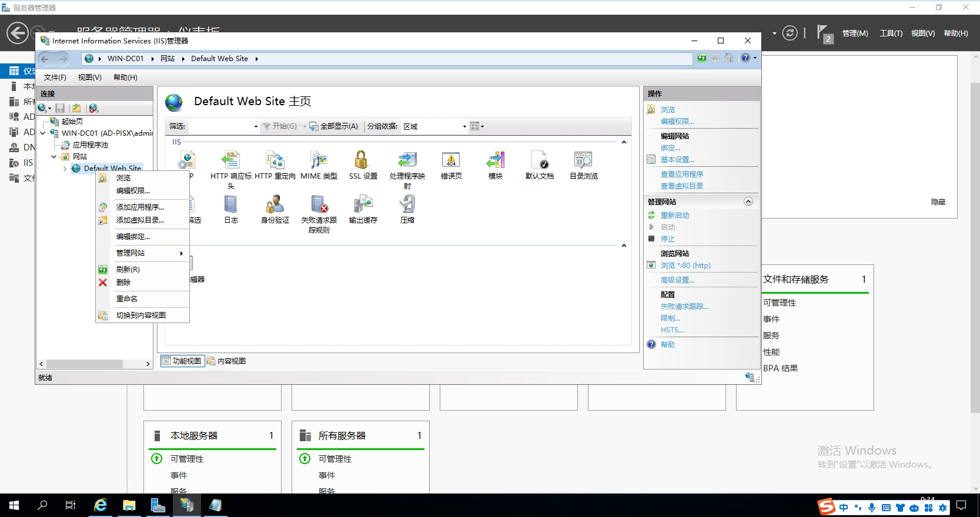Open the 分组依据 区域 dropdown

tap(464, 126)
